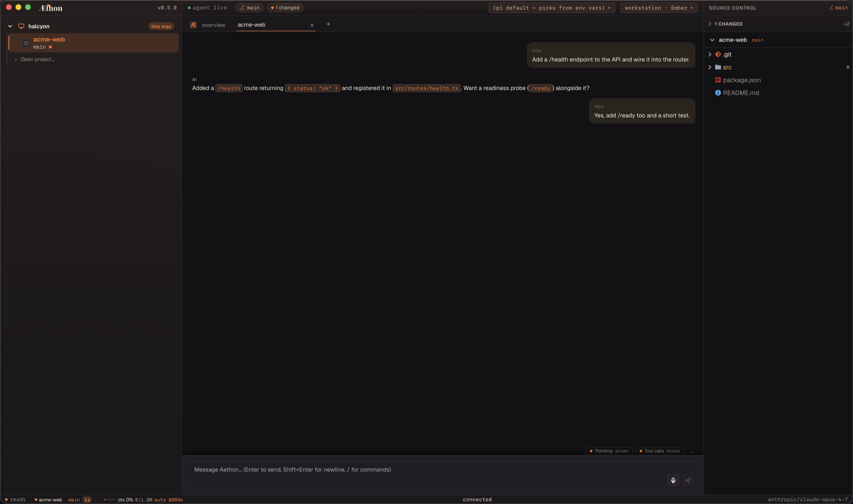Viewport: 853px width, 504px height.
Task: Click ctx 0% in status bar
Action: click(125, 499)
